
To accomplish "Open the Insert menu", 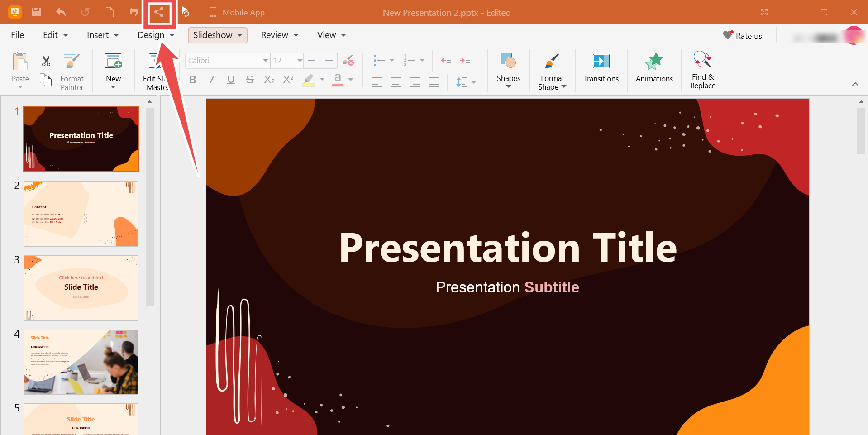I will (x=103, y=35).
